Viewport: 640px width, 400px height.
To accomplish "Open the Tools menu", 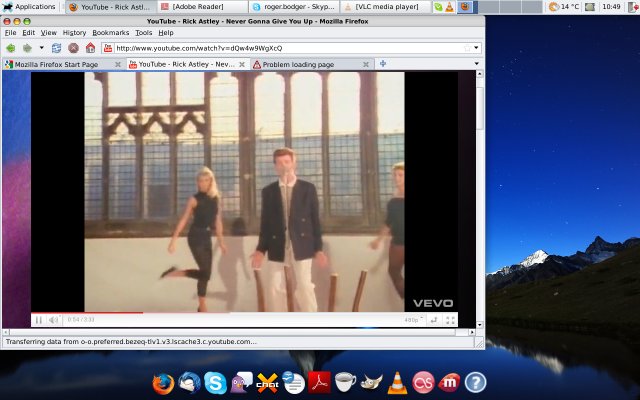I will 144,33.
